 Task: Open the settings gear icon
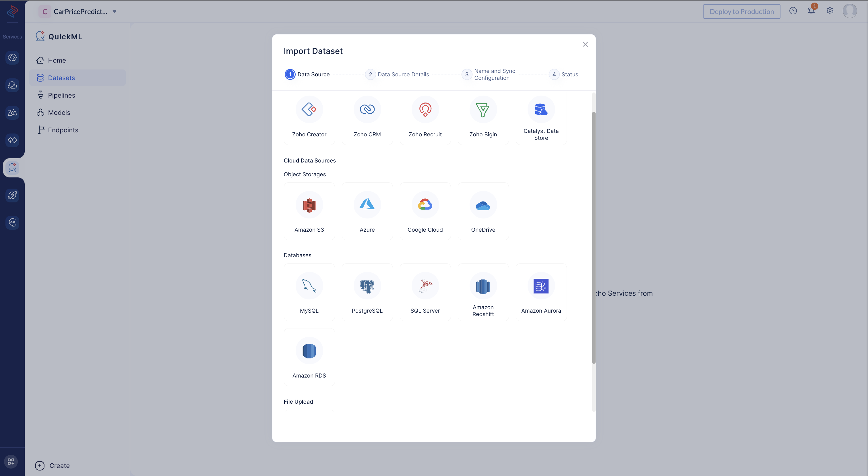pyautogui.click(x=830, y=11)
